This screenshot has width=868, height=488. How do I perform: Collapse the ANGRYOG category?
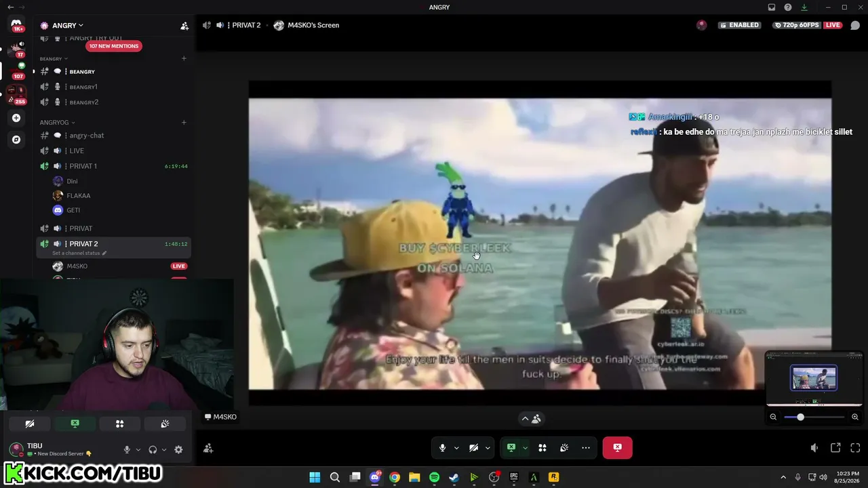[x=57, y=123]
